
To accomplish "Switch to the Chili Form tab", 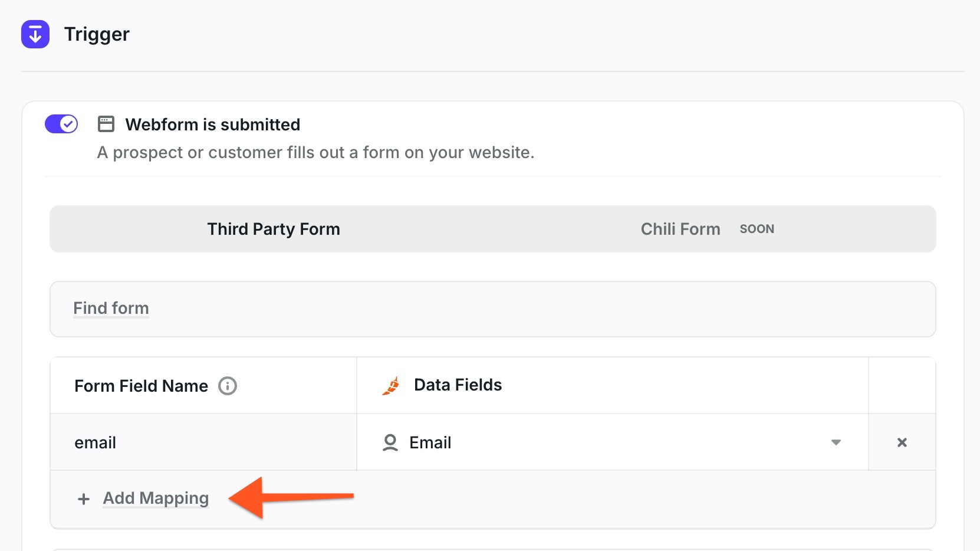I will pos(680,229).
